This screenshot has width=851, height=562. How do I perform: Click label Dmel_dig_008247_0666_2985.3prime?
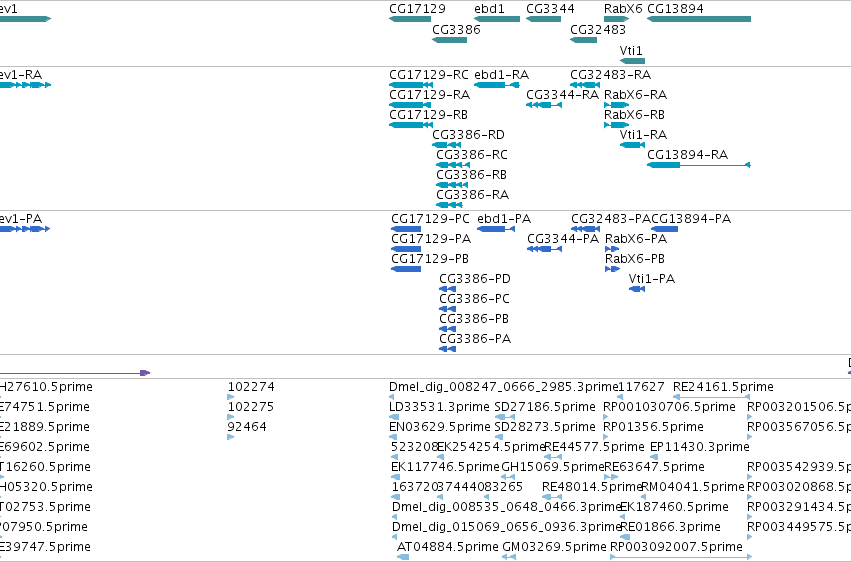[x=504, y=387]
